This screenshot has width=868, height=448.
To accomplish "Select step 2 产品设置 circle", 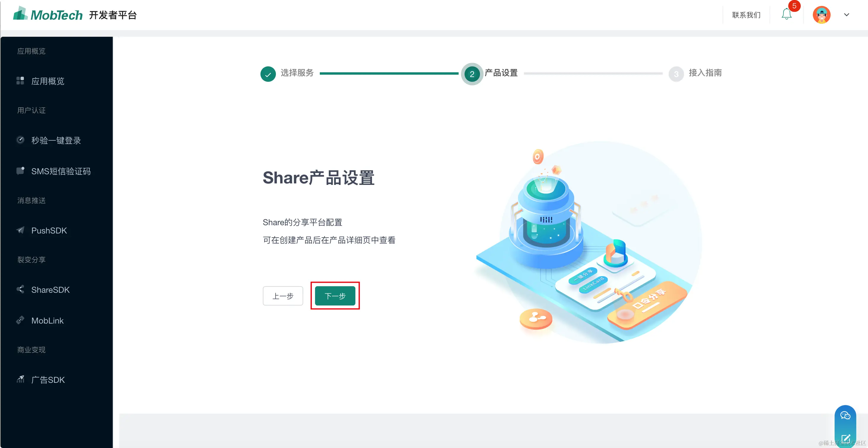I will coord(472,74).
